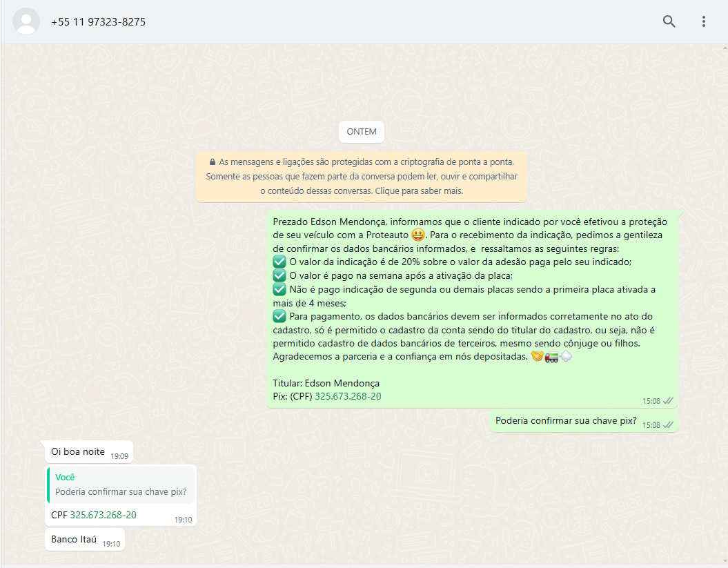The width and height of the screenshot is (728, 568).
Task: Click check mark beside 'Não é pago indicação'
Action: [279, 289]
